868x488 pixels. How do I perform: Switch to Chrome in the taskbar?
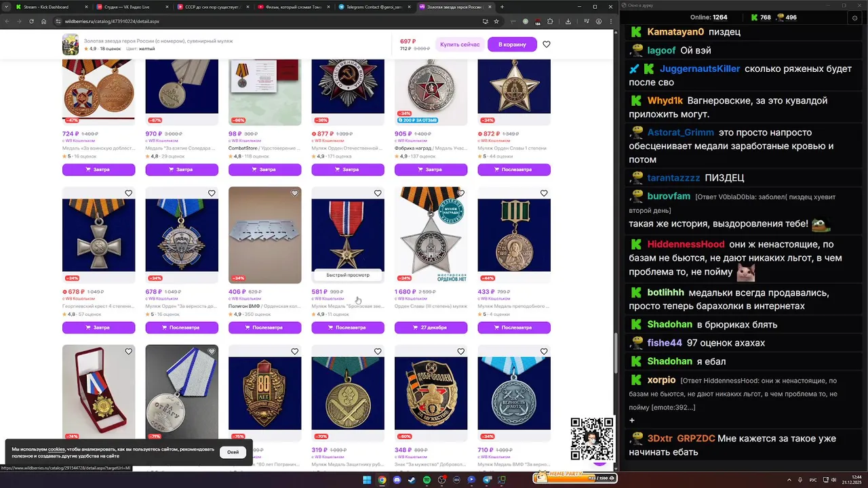click(382, 480)
